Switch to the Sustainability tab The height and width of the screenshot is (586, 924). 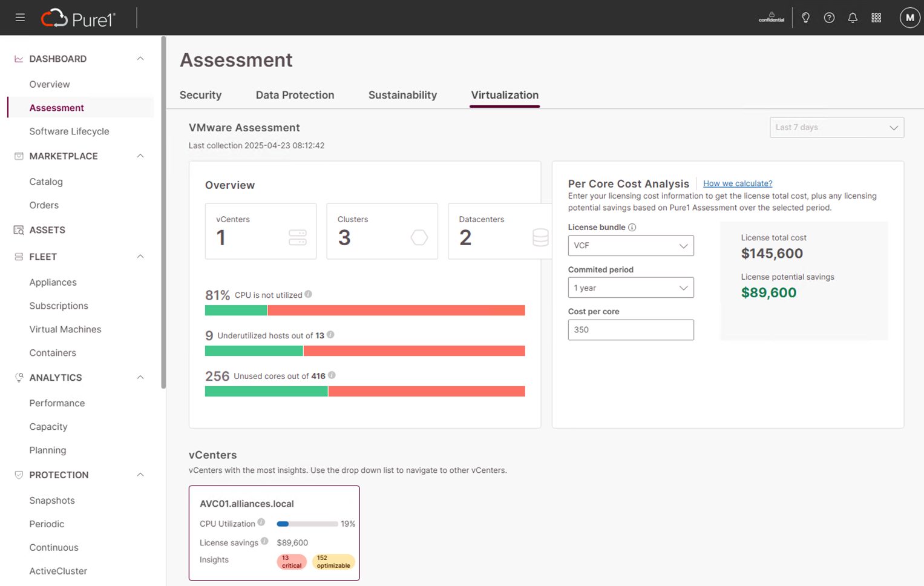pyautogui.click(x=402, y=95)
